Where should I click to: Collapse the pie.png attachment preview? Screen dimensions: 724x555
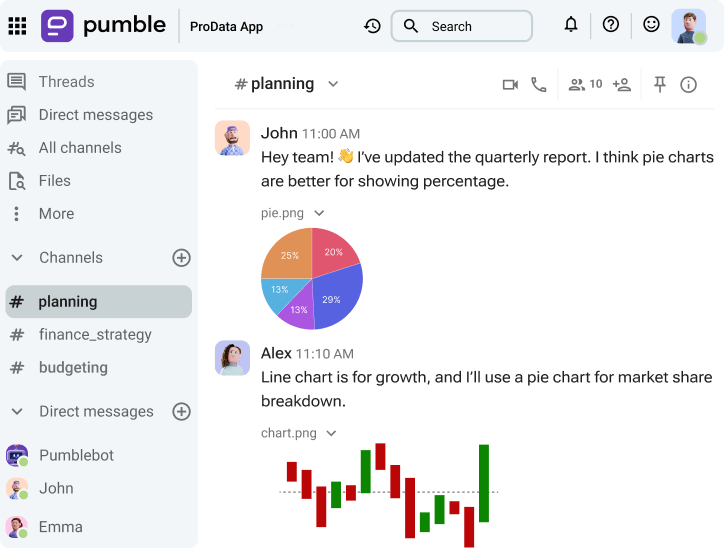click(319, 213)
